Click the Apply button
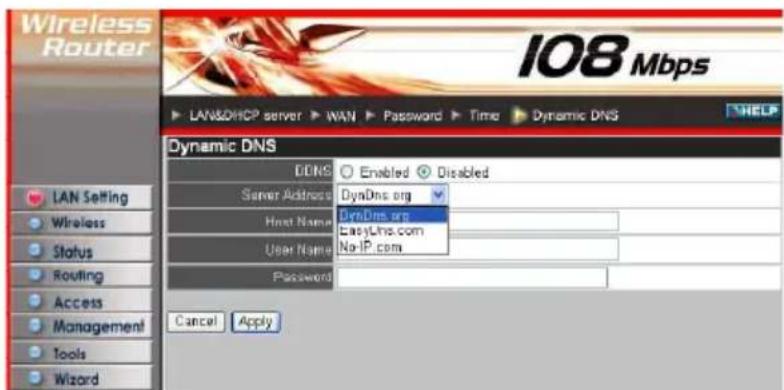This screenshot has width=784, height=390. point(256,322)
